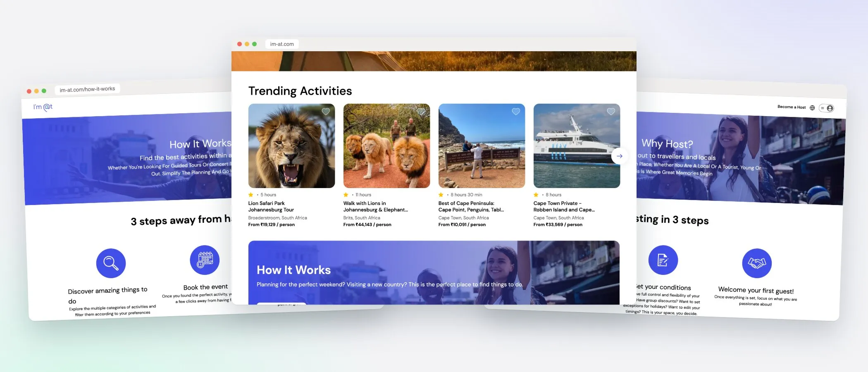Image resolution: width=868 pixels, height=372 pixels.
Task: Favorite the Cape Peninsula tour heart icon
Action: coord(516,111)
